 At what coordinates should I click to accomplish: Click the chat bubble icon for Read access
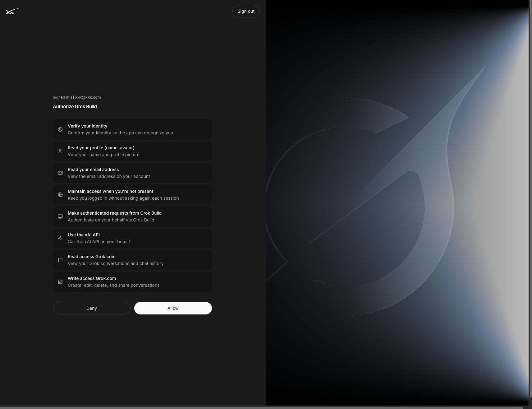click(60, 260)
